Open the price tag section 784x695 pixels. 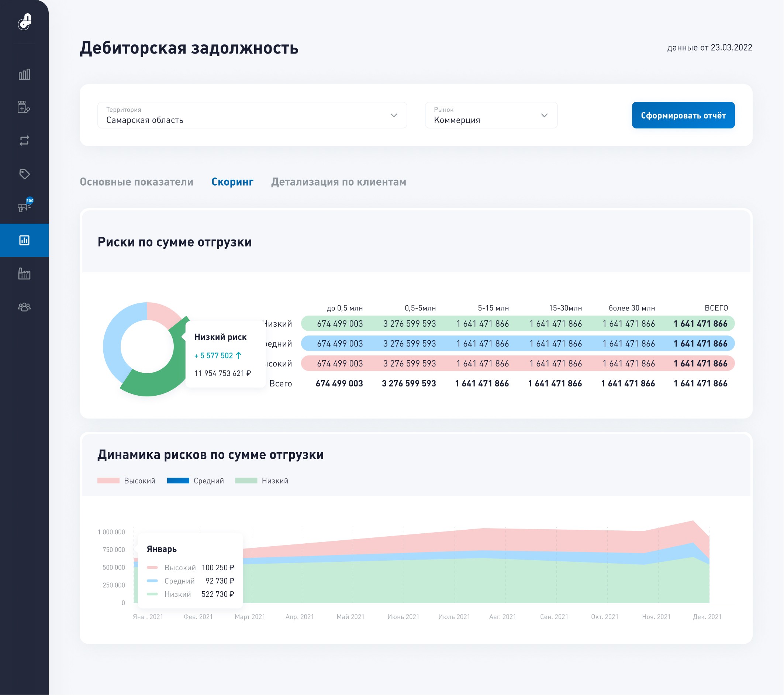[24, 174]
